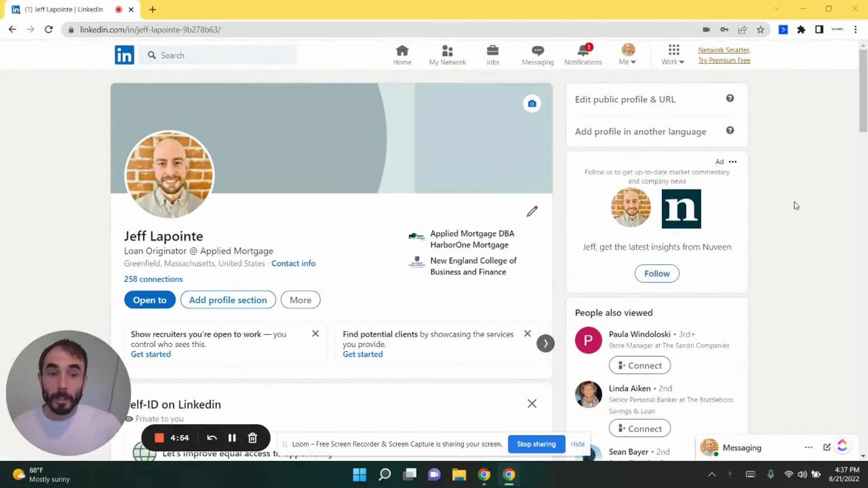Dismiss the find potential clients suggestion
This screenshot has width=868, height=488.
[527, 333]
